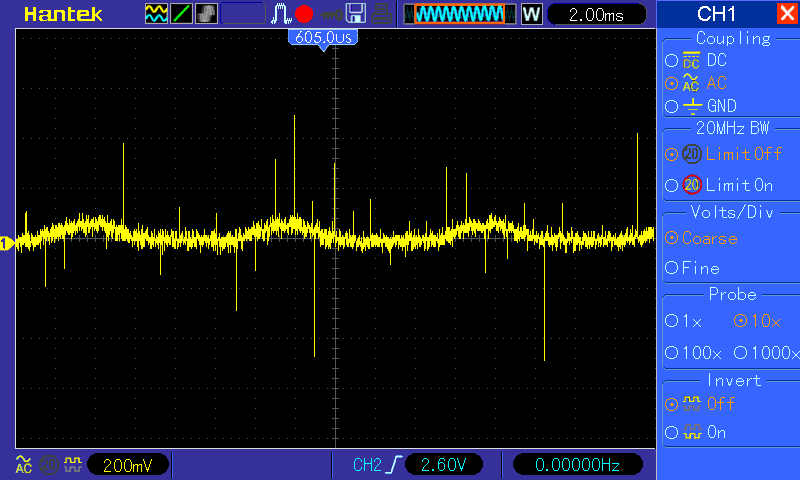Image resolution: width=800 pixels, height=480 pixels.
Task: Select Coarse Volts/Div
Action: 702,238
